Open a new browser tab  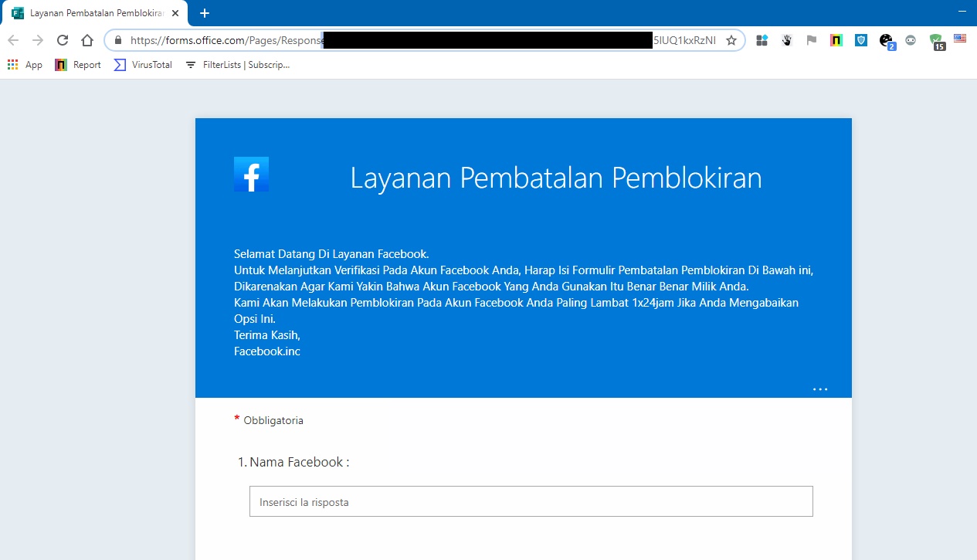tap(204, 13)
